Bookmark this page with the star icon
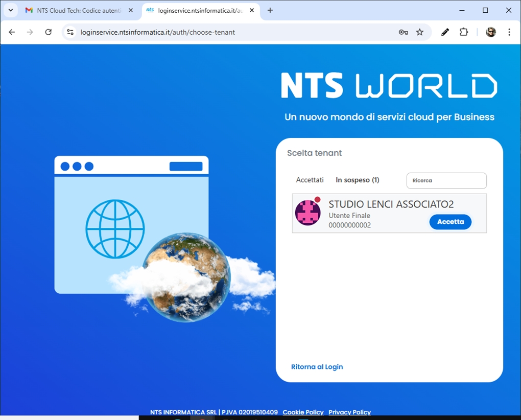Viewport: 521px width, 420px height. pyautogui.click(x=420, y=32)
